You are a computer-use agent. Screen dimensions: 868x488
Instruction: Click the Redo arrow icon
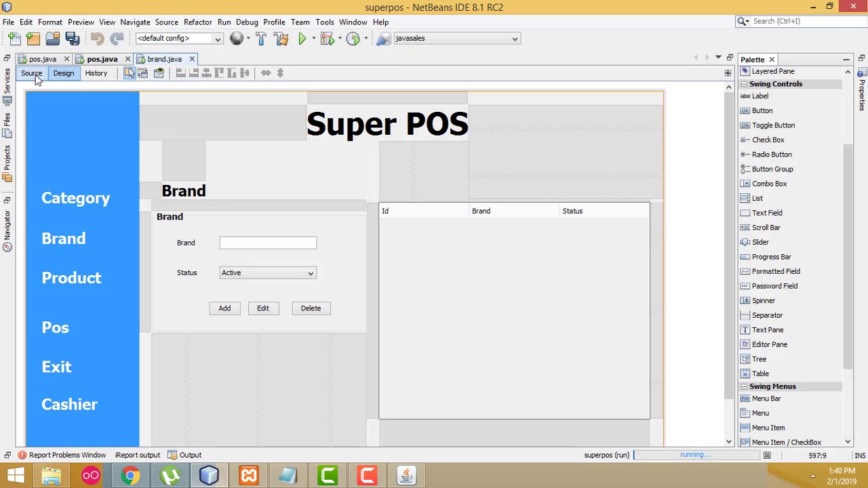[x=117, y=39]
